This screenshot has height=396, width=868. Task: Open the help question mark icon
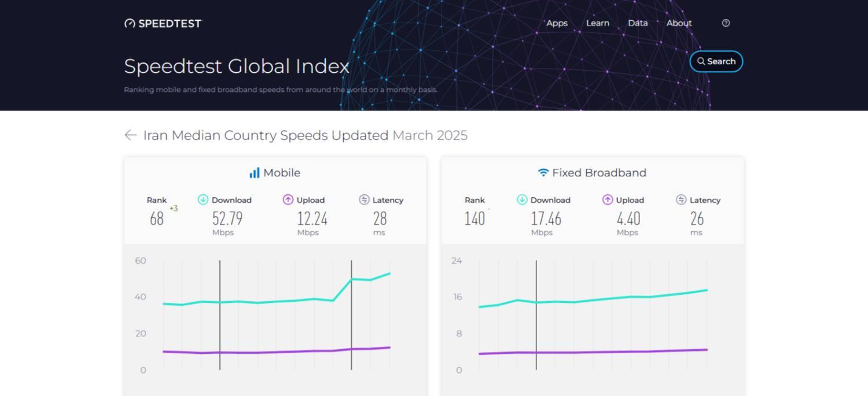click(x=726, y=23)
